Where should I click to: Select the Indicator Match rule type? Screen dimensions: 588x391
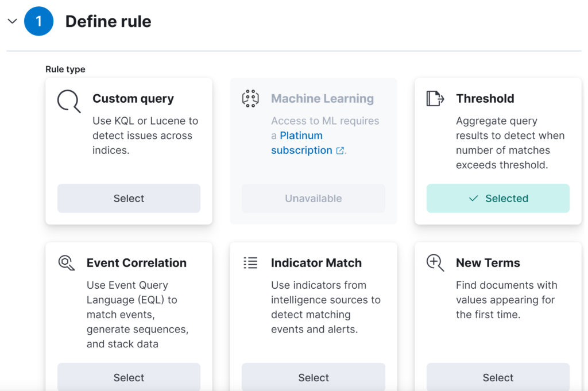(314, 377)
